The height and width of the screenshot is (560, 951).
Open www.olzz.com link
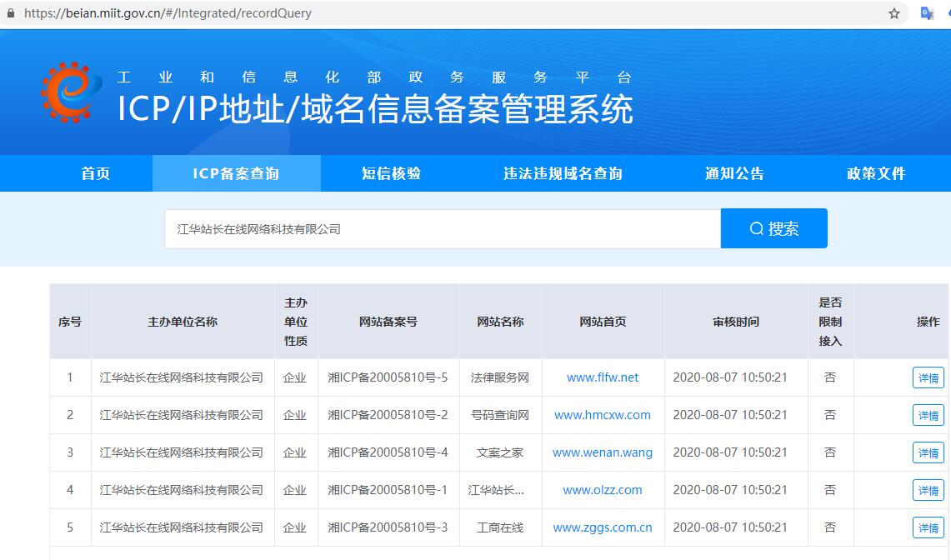[603, 490]
